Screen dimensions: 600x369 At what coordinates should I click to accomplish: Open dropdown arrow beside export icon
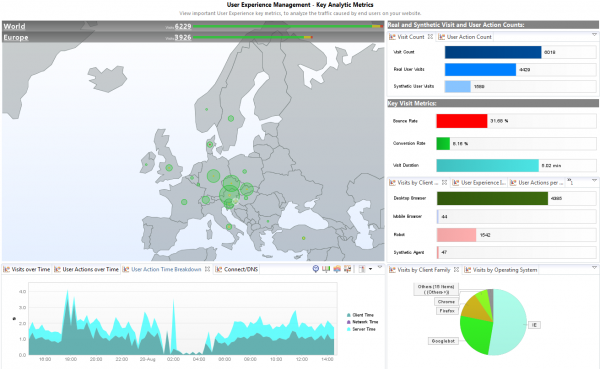(x=370, y=269)
